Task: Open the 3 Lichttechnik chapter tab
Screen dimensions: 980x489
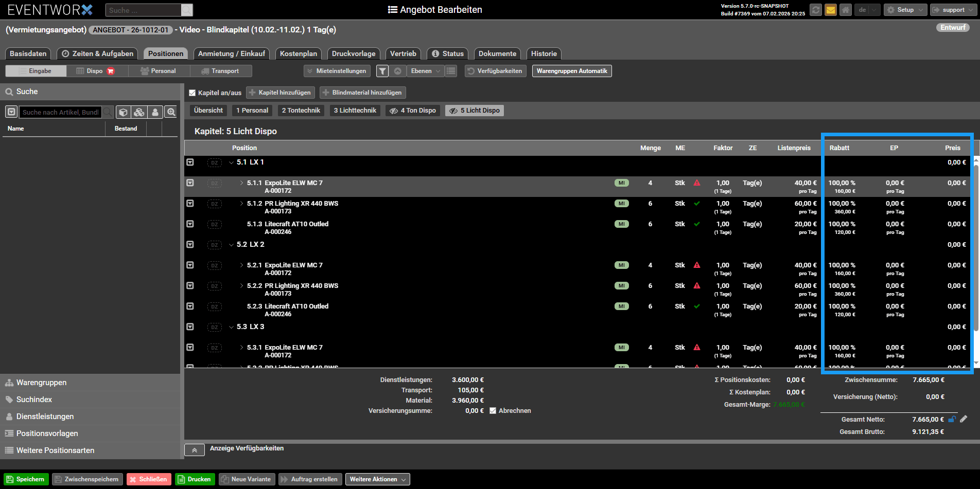Action: coord(355,111)
